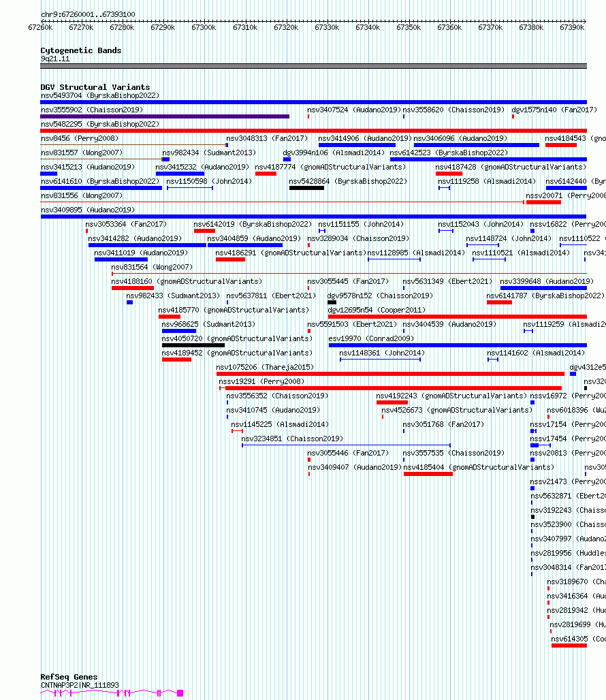Select nsv1152043 (John2014) label
606x700 pixels.
[x=481, y=224]
